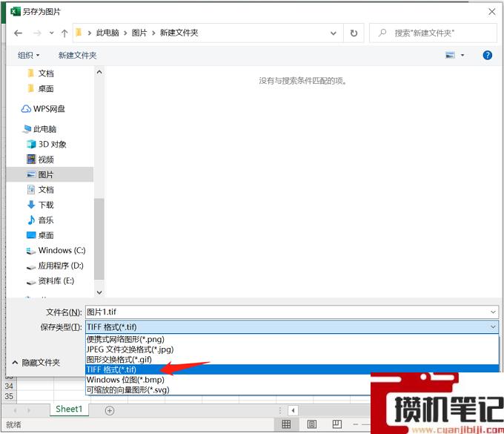Select the 应用程序 (D:) drive
The width and height of the screenshot is (504, 434).
(55, 266)
